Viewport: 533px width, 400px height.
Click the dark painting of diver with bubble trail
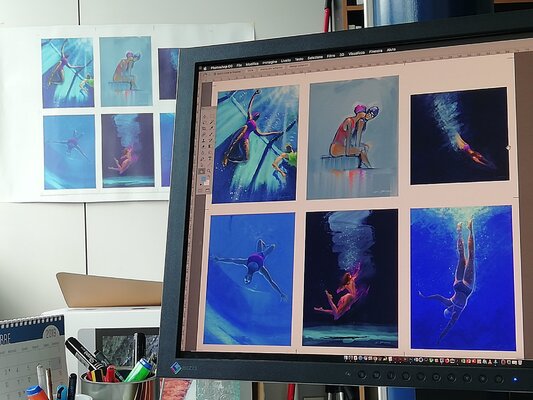pyautogui.click(x=460, y=136)
